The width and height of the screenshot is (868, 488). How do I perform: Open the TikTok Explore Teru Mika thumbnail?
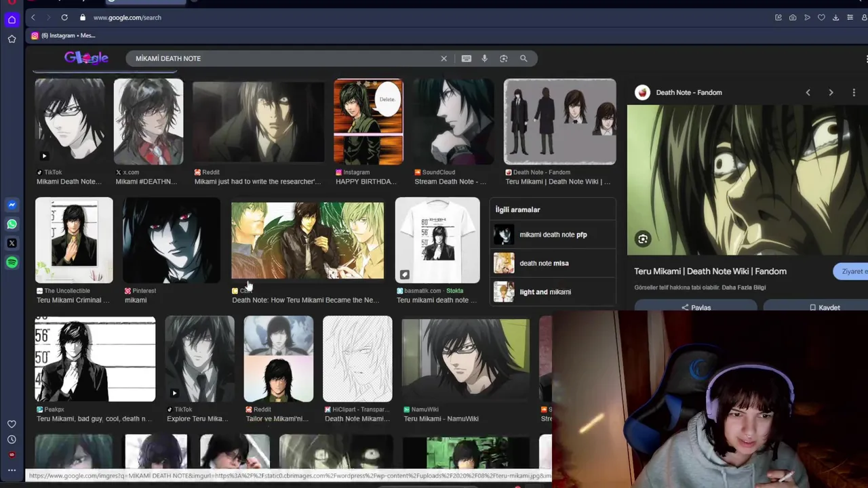tap(200, 359)
